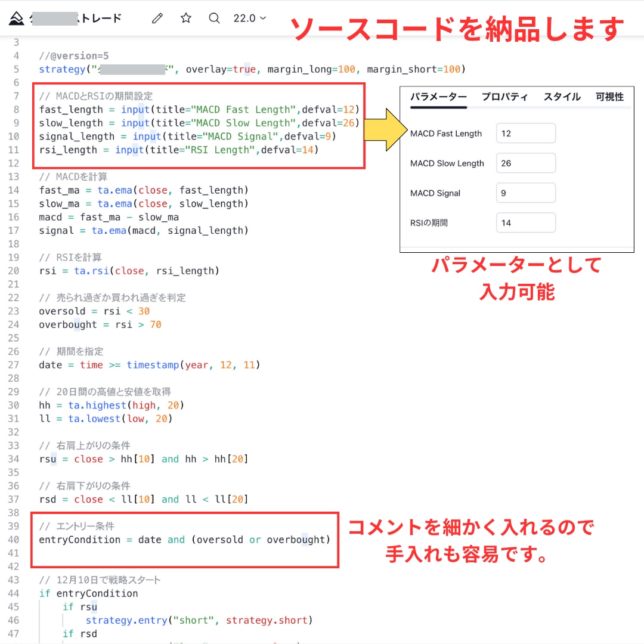
Task: Click the rsi = ta.rsi line
Action: [129, 271]
